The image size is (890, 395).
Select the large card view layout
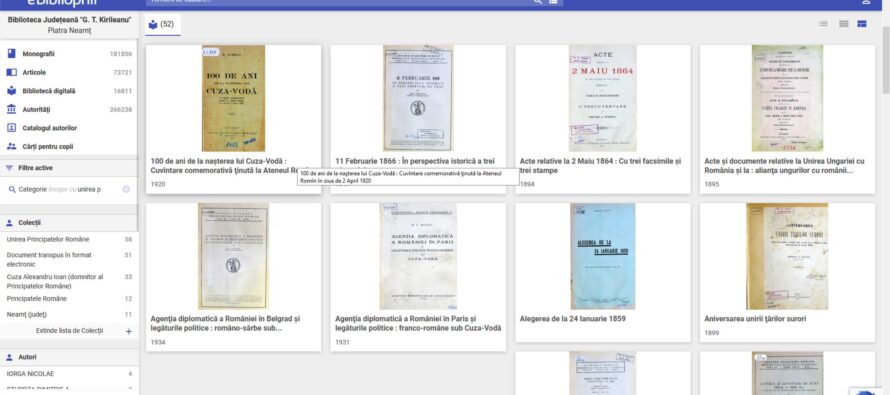tap(862, 24)
